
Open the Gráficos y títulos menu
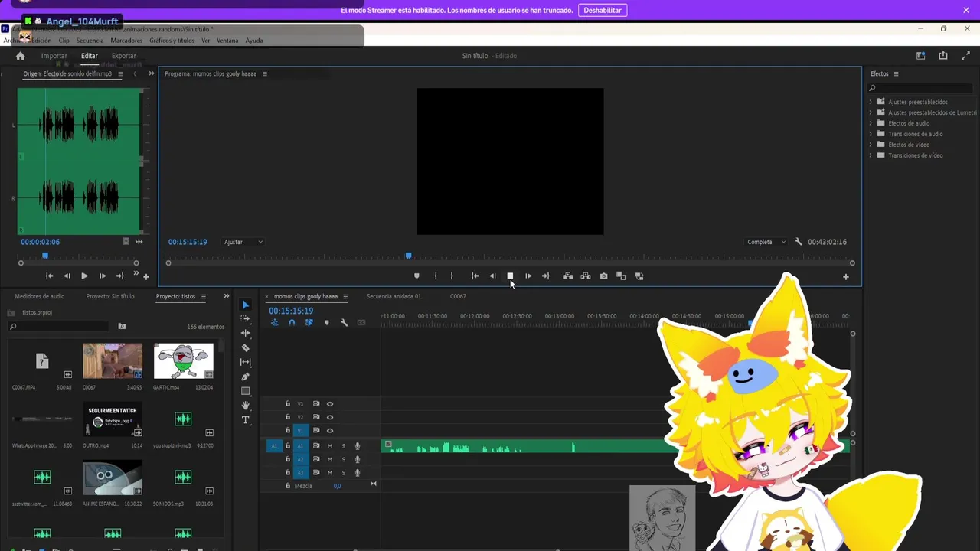[x=171, y=41]
